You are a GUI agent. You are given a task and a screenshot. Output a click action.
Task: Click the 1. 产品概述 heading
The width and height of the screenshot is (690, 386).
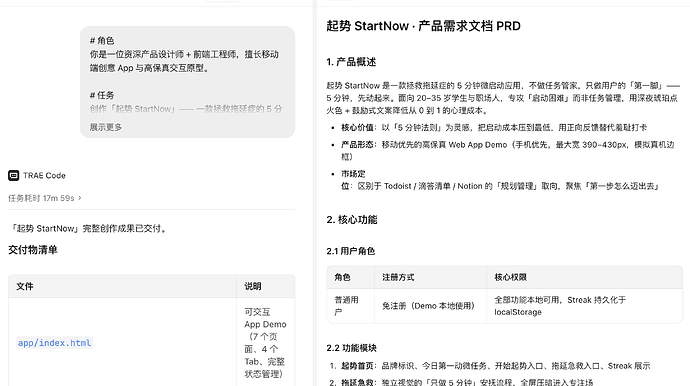pos(351,62)
